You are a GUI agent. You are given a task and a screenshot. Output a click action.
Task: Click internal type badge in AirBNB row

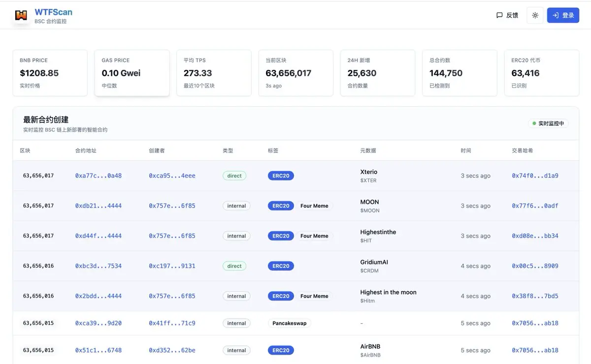point(236,350)
